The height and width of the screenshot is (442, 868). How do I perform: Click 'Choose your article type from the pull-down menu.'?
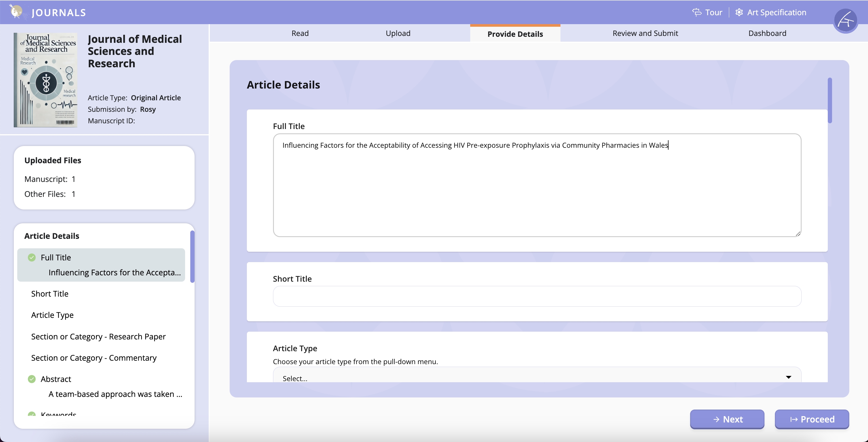[355, 362]
